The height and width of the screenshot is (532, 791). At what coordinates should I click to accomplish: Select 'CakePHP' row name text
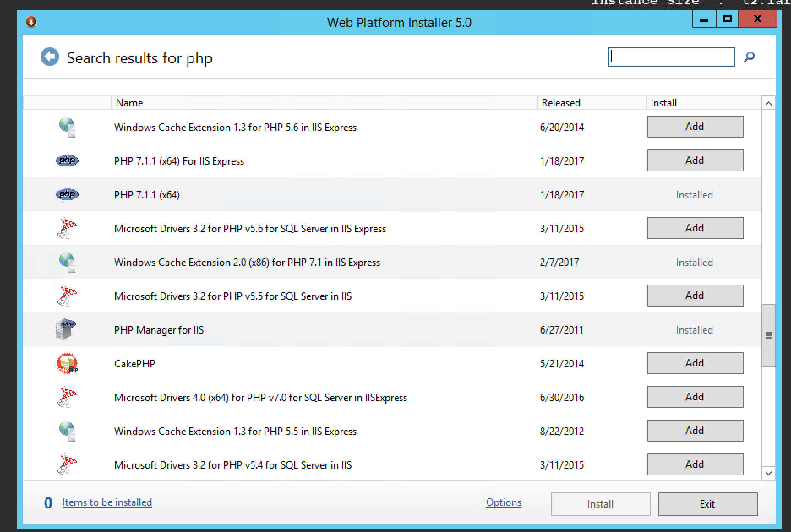pyautogui.click(x=134, y=364)
